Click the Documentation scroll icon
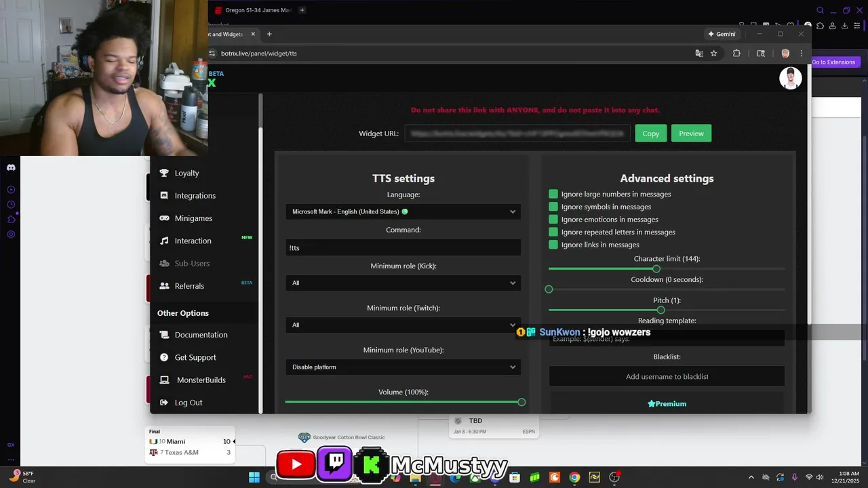The width and height of the screenshot is (868, 488). click(x=163, y=335)
